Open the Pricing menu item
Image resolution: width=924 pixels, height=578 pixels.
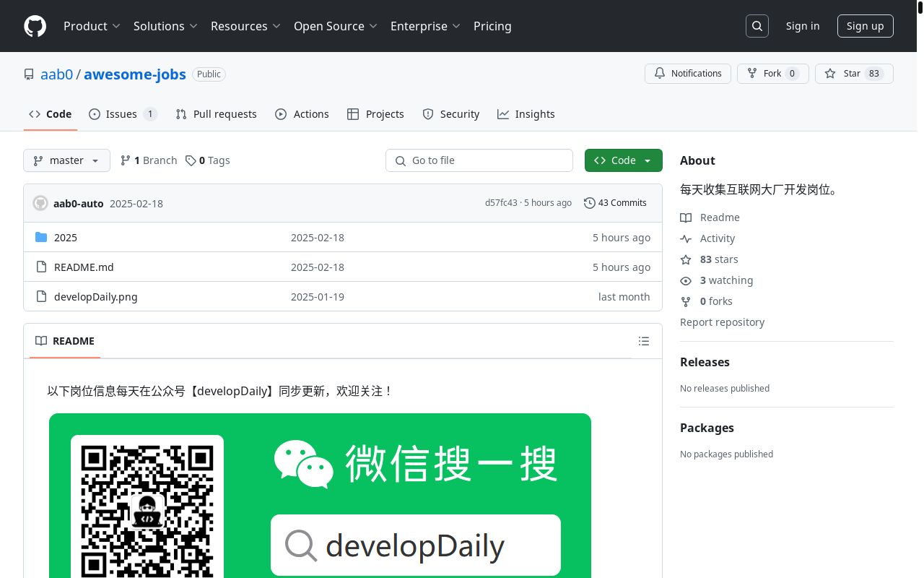492,26
